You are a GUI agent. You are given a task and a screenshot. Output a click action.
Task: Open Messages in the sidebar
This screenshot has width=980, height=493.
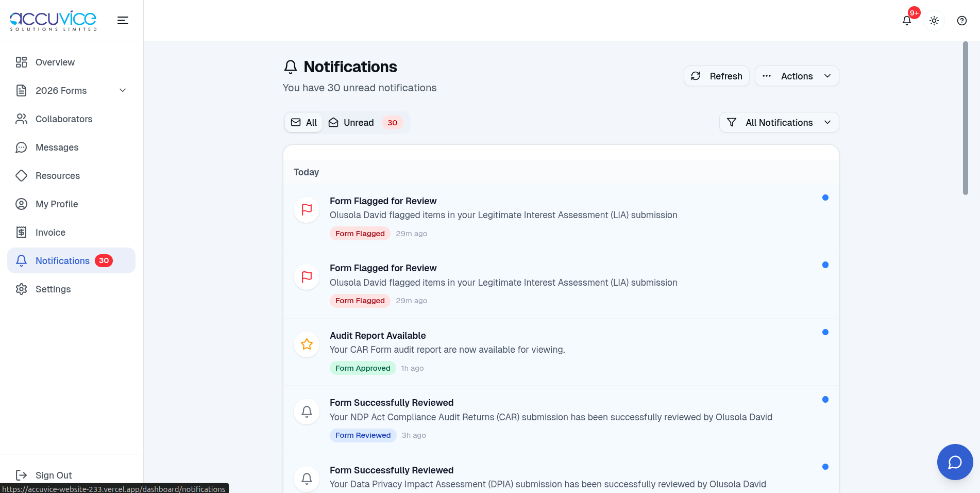click(x=57, y=147)
